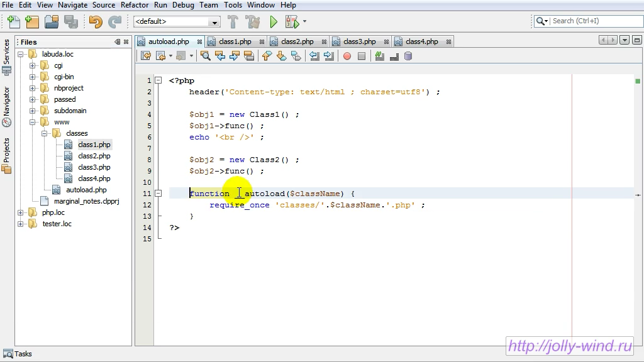
Task: Open the Refactor menu
Action: click(x=135, y=5)
